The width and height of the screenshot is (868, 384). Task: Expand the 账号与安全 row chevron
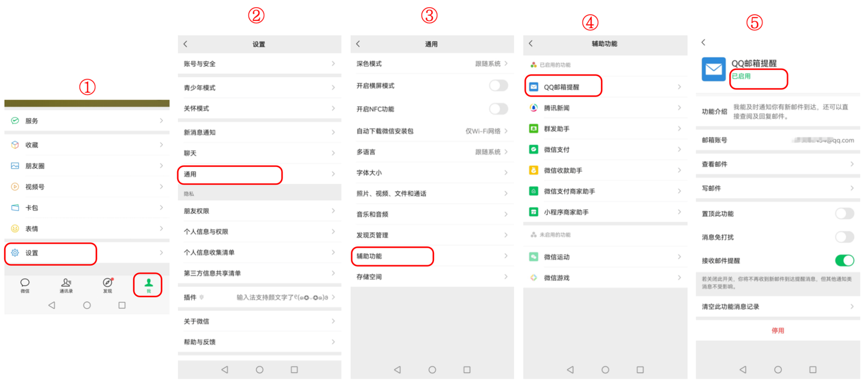pos(333,64)
